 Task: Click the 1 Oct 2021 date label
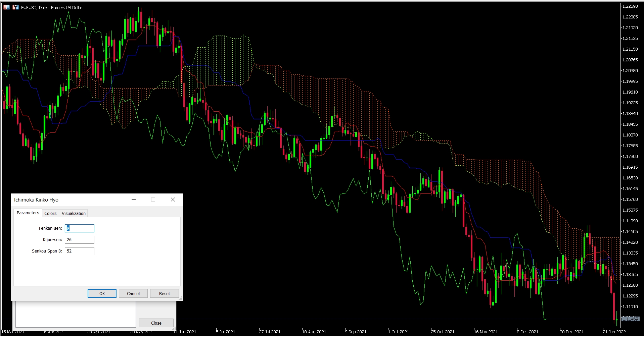[399, 332]
